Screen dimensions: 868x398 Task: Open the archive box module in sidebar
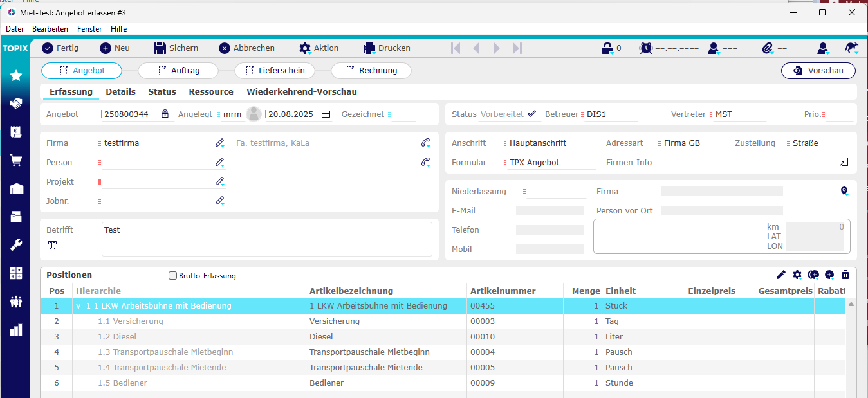coord(16,217)
